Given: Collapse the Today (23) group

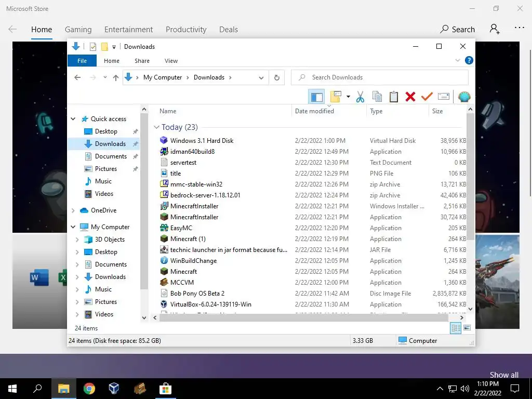Looking at the screenshot, I should pos(156,127).
